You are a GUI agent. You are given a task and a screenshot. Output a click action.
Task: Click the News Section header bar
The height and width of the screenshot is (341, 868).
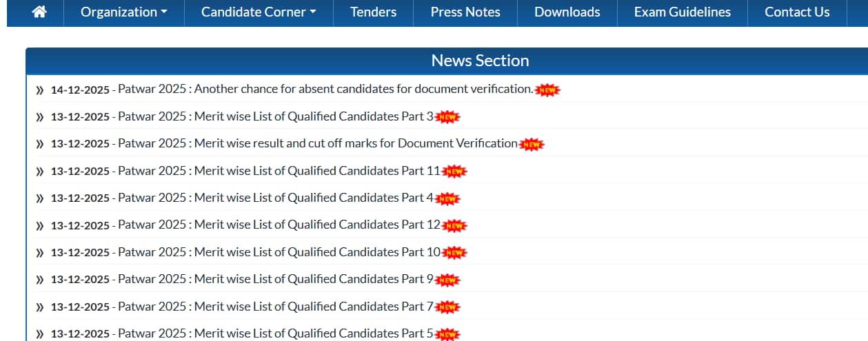[x=480, y=61]
